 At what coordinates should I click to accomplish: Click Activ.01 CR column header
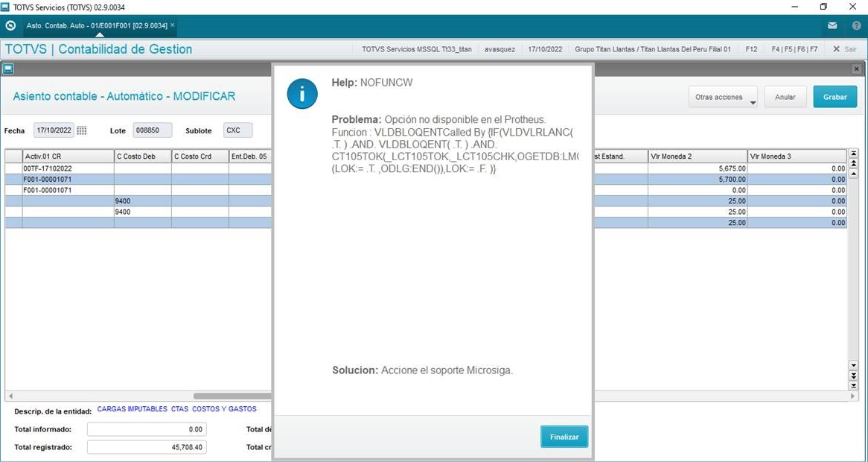pyautogui.click(x=68, y=156)
